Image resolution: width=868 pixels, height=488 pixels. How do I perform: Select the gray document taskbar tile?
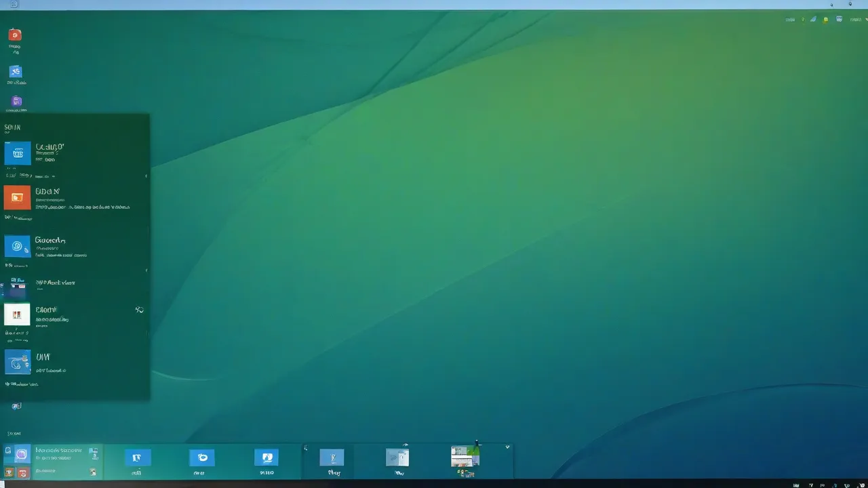pos(397,457)
